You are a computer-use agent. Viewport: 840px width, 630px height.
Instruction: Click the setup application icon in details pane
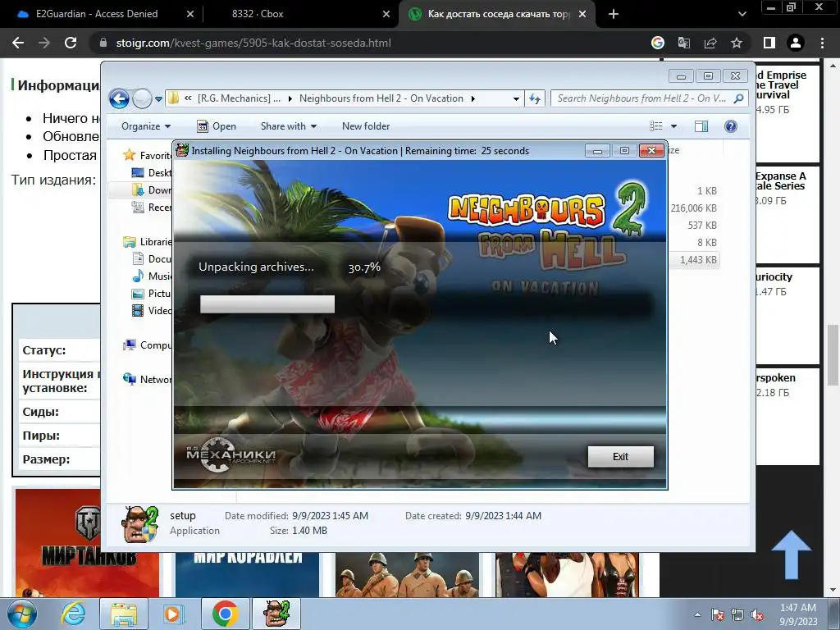[x=139, y=524]
